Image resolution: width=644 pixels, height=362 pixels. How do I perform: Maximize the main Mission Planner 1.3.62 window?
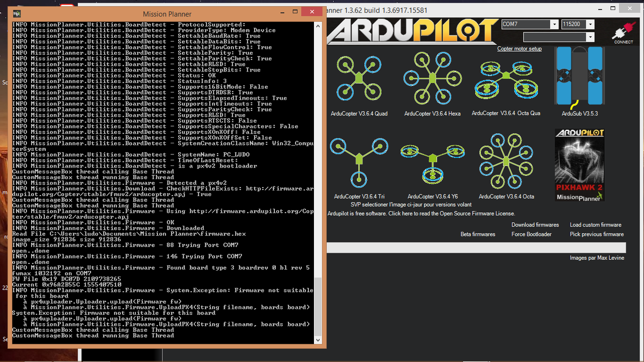tap(613, 9)
